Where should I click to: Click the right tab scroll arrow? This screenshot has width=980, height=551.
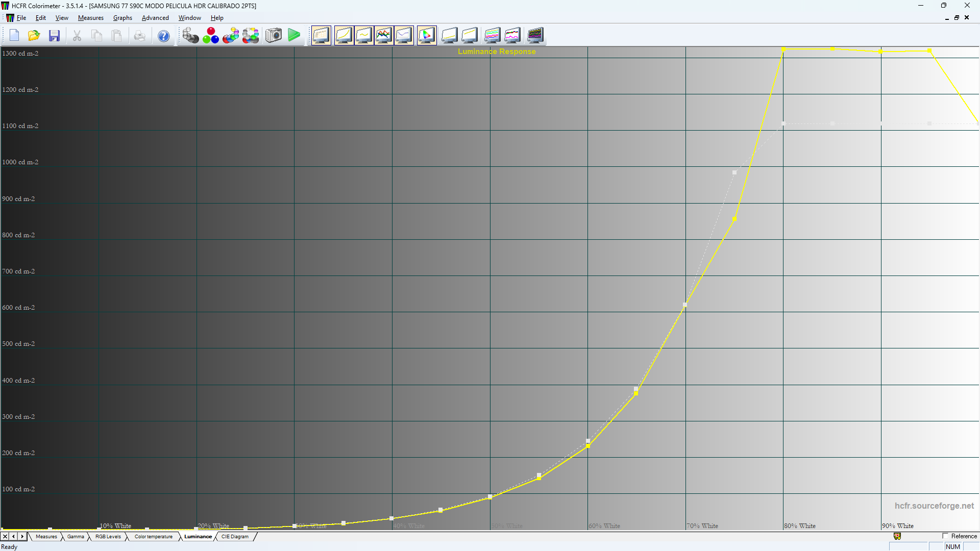[21, 536]
